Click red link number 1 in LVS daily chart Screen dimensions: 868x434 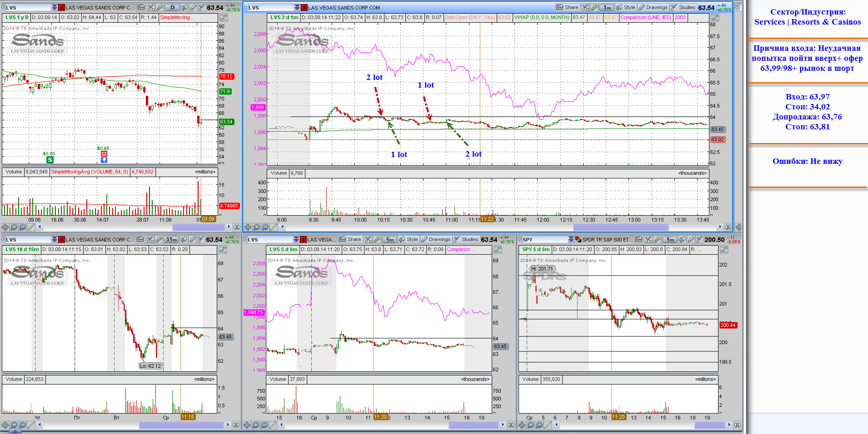pos(61,8)
